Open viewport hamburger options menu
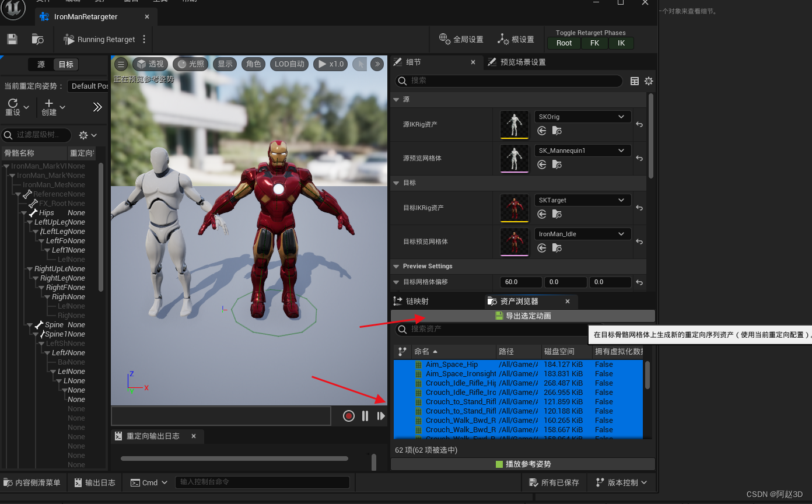 (121, 64)
